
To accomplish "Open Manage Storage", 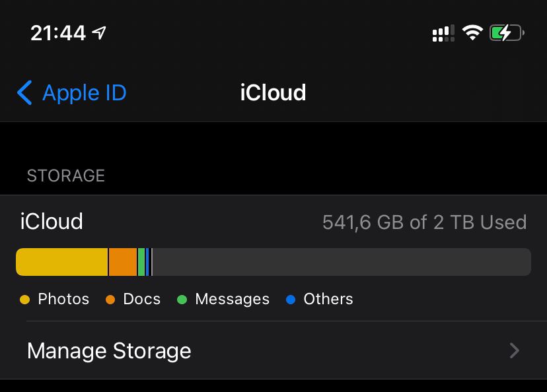I will tap(273, 350).
